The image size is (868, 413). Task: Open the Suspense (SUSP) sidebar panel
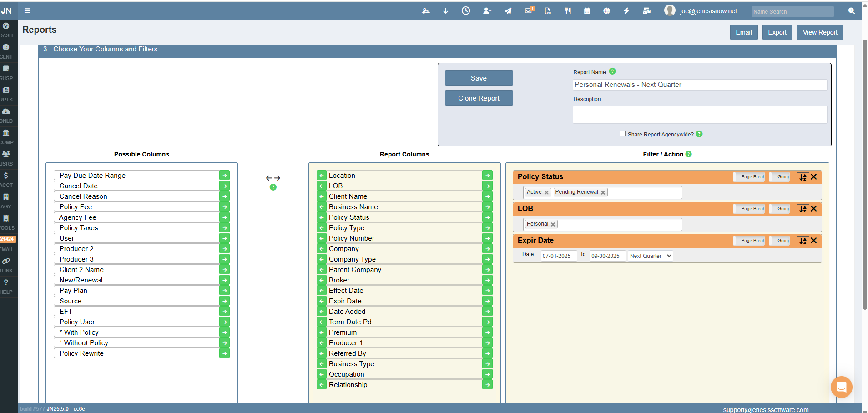tap(6, 72)
